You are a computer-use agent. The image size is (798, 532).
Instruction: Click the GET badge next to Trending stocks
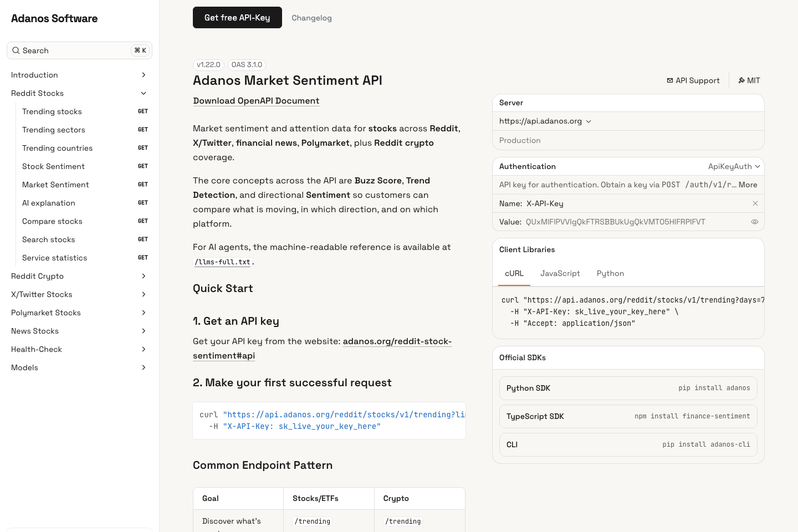pyautogui.click(x=143, y=111)
